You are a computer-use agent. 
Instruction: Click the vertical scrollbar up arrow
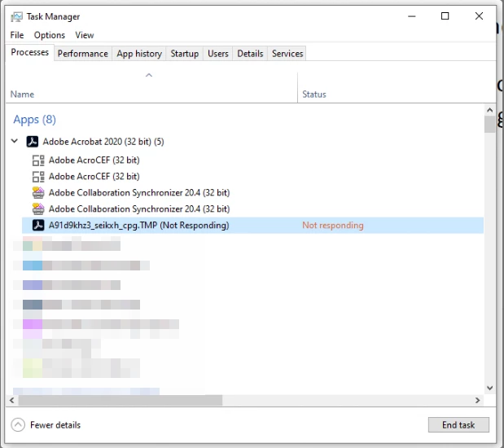click(489, 110)
